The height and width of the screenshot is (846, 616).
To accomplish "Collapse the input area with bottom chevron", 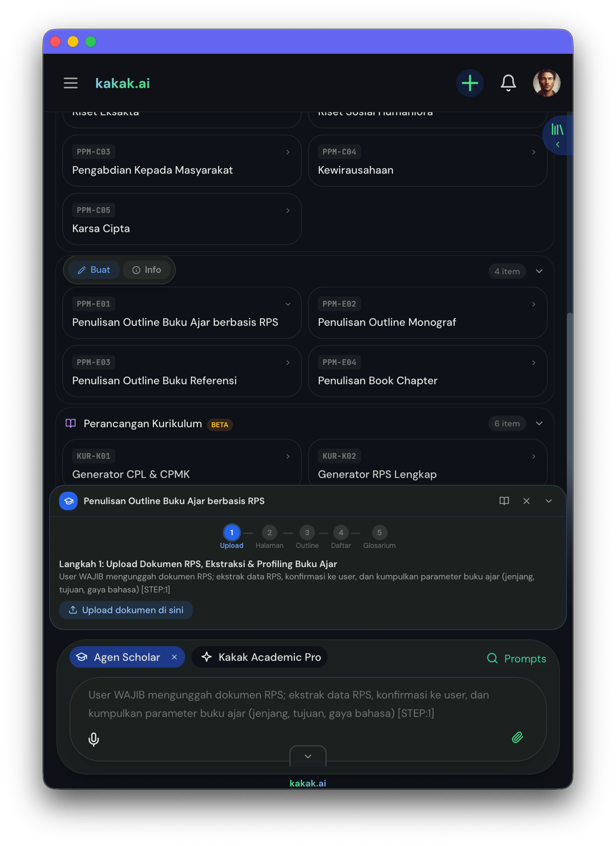I will tap(308, 756).
